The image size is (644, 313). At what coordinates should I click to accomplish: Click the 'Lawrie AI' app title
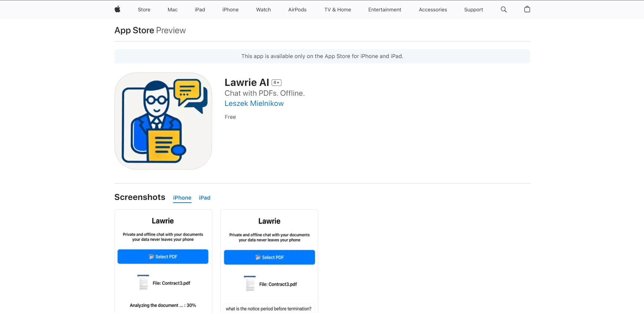[247, 82]
